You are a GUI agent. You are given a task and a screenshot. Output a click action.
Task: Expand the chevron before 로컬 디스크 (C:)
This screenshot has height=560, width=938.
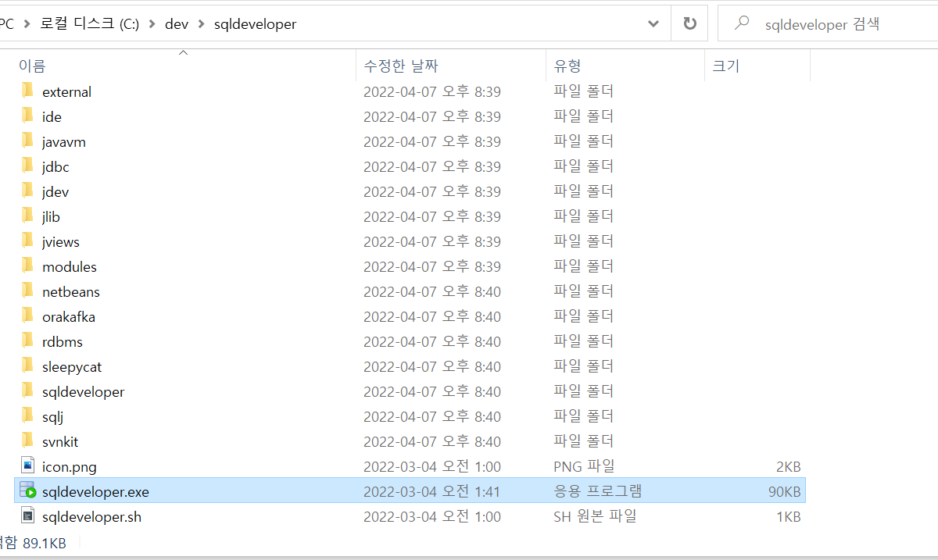27,24
